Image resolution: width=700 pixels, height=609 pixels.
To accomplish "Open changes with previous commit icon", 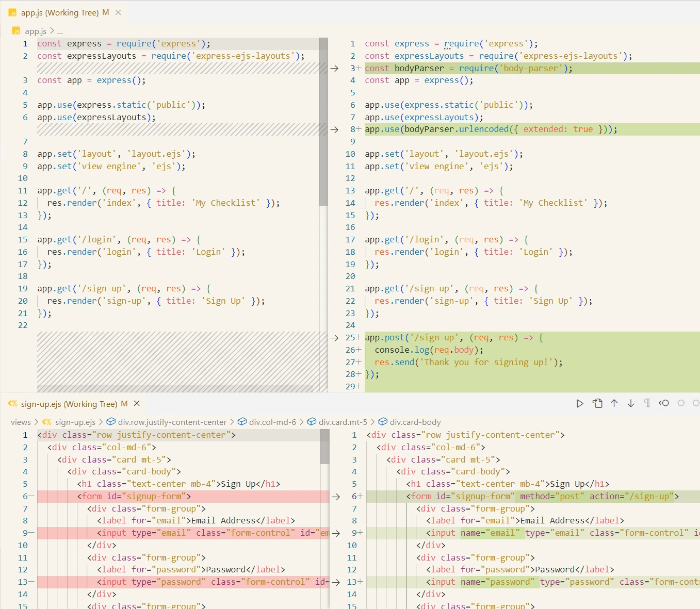I will 664,403.
